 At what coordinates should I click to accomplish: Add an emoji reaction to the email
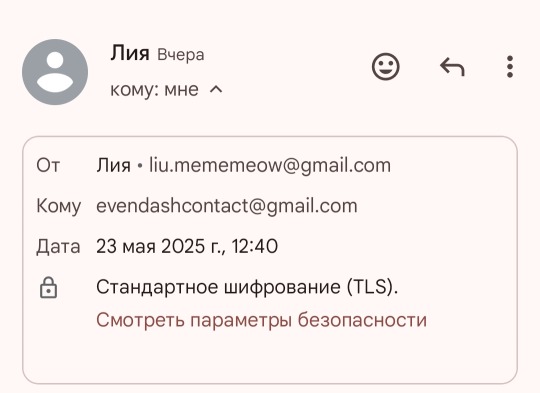point(386,66)
